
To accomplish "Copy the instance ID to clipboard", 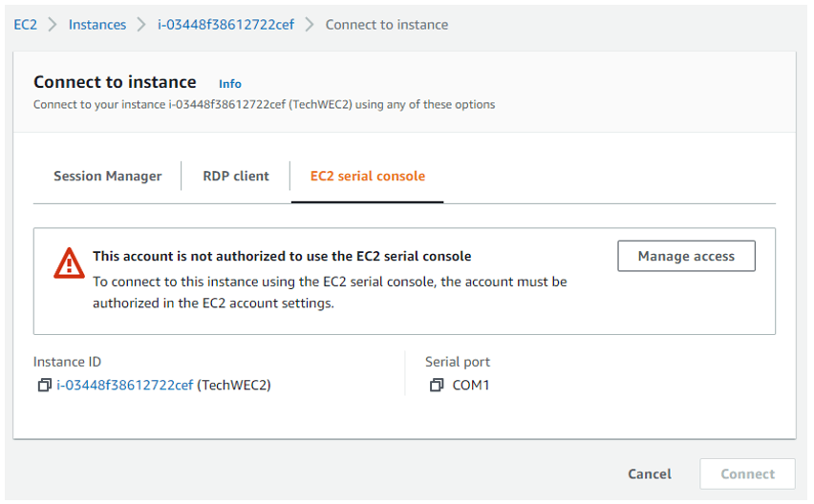I will click(x=44, y=386).
